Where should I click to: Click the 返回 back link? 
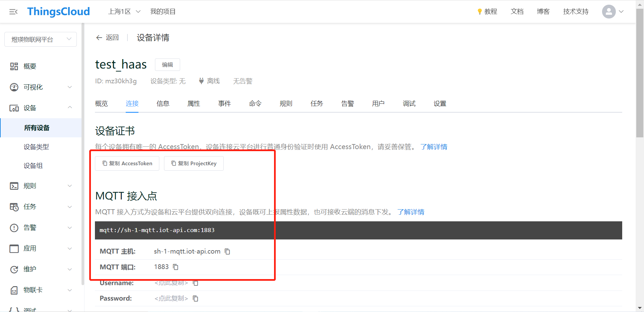[107, 38]
